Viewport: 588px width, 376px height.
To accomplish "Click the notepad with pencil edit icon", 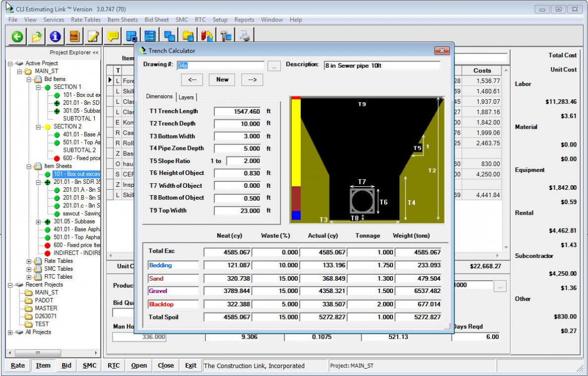I will [x=93, y=36].
